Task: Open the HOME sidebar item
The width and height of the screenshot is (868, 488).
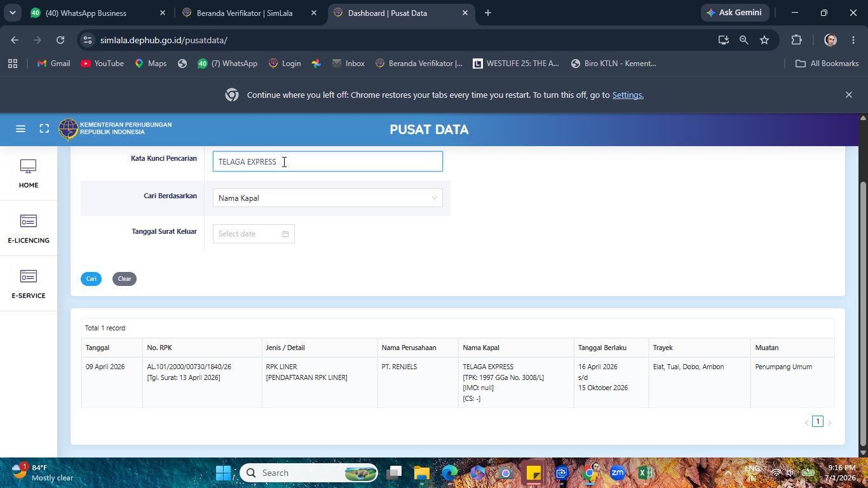Action: pos(28,173)
